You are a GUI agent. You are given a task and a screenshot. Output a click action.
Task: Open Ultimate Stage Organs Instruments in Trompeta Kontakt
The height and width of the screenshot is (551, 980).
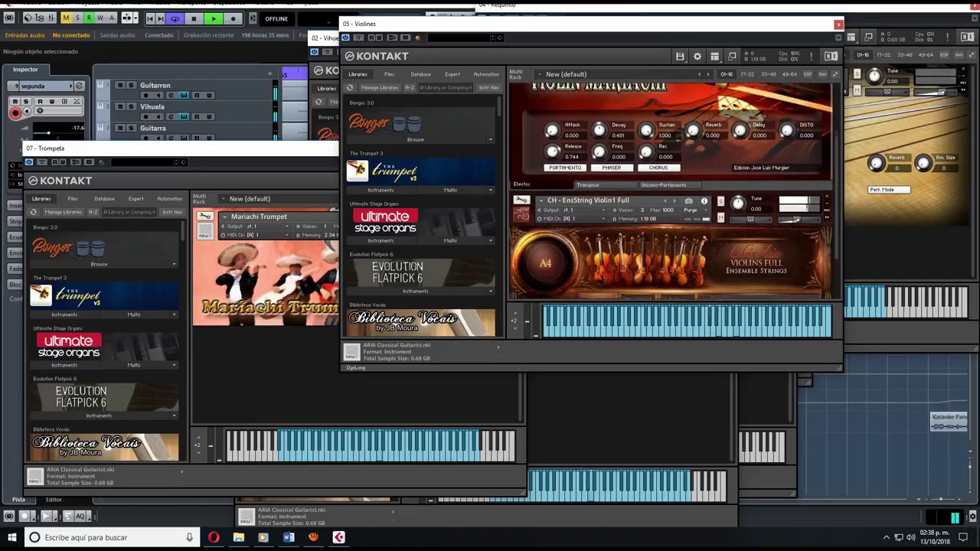pos(64,365)
